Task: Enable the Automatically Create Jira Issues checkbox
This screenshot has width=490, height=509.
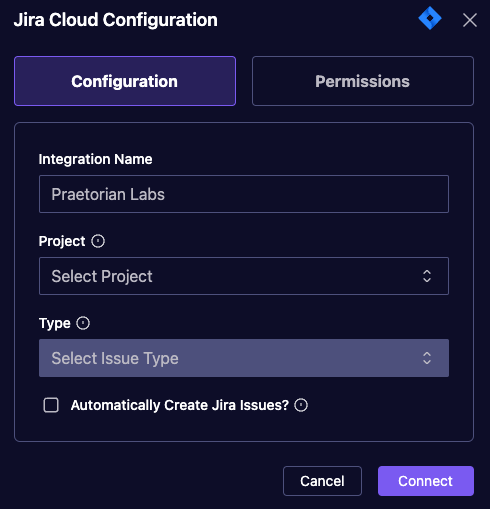Action: coord(51,405)
